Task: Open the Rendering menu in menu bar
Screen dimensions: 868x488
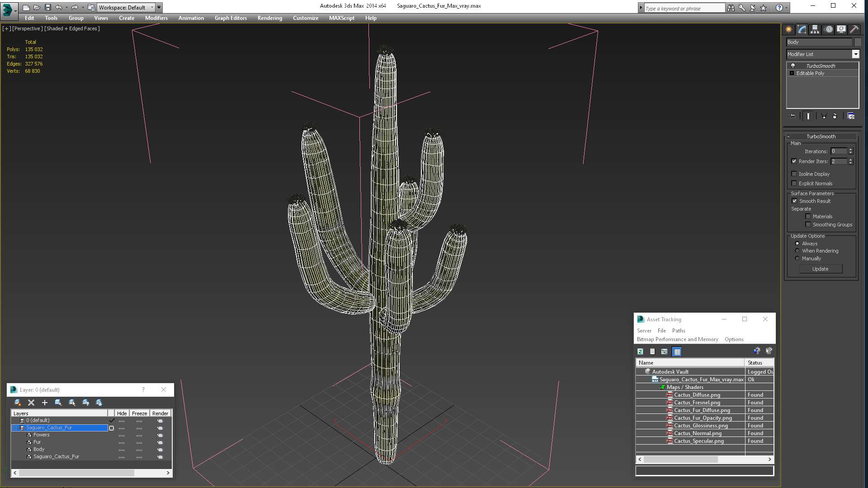Action: click(269, 17)
